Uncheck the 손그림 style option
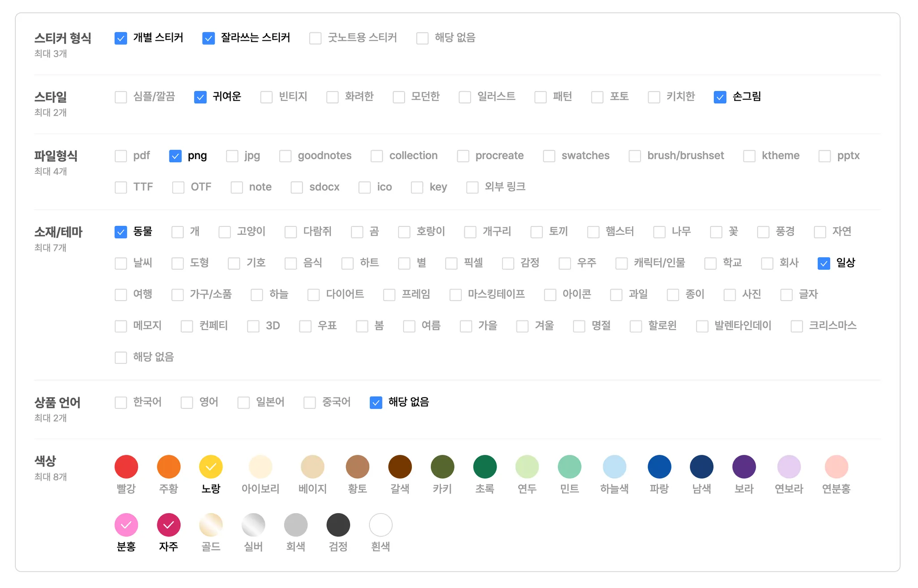The width and height of the screenshot is (918, 588). click(x=720, y=97)
